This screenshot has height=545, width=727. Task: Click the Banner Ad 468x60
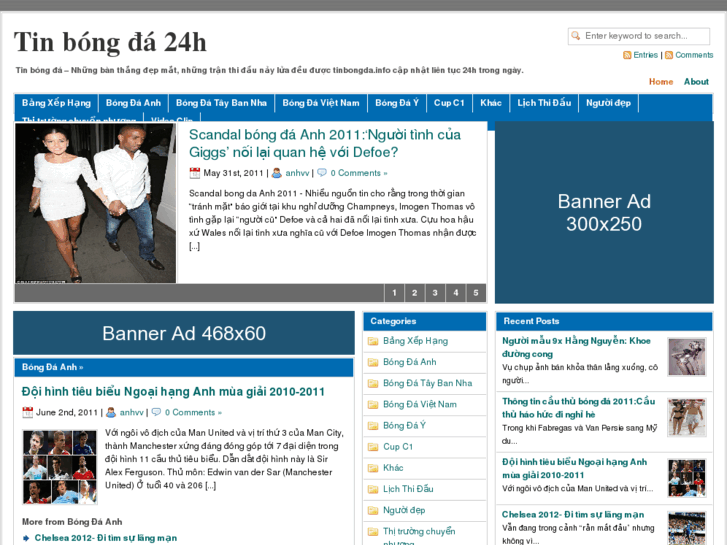(x=184, y=333)
